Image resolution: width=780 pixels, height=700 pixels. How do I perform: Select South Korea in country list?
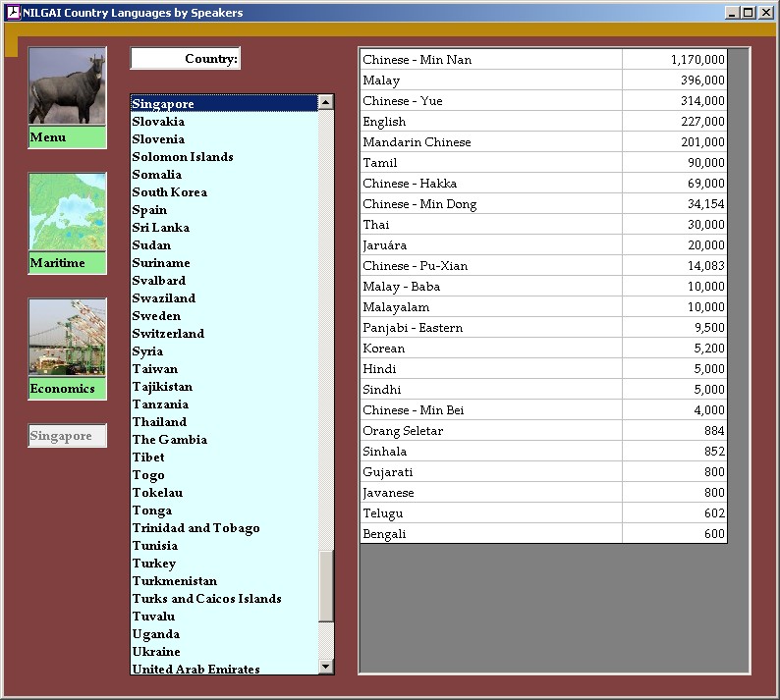click(x=169, y=192)
